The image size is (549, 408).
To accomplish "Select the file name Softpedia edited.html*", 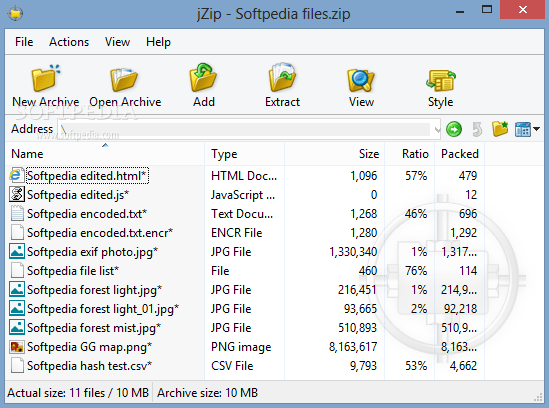I will 86,175.
